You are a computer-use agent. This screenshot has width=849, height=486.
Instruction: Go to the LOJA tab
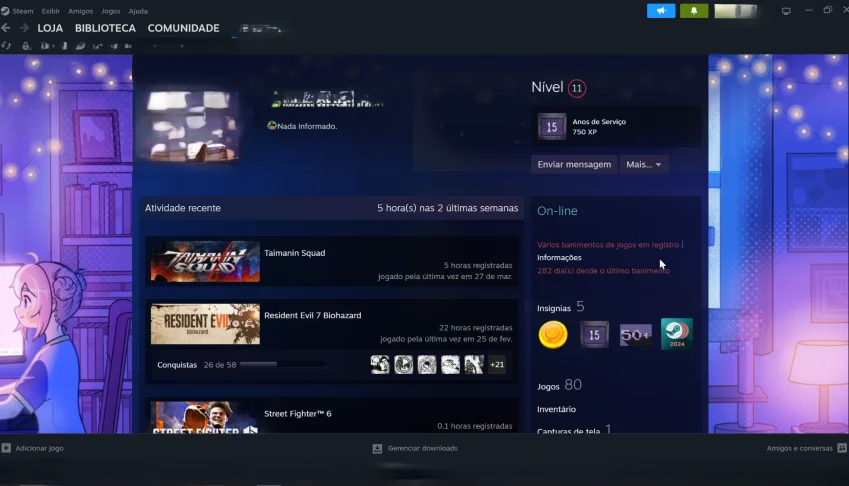[50, 28]
